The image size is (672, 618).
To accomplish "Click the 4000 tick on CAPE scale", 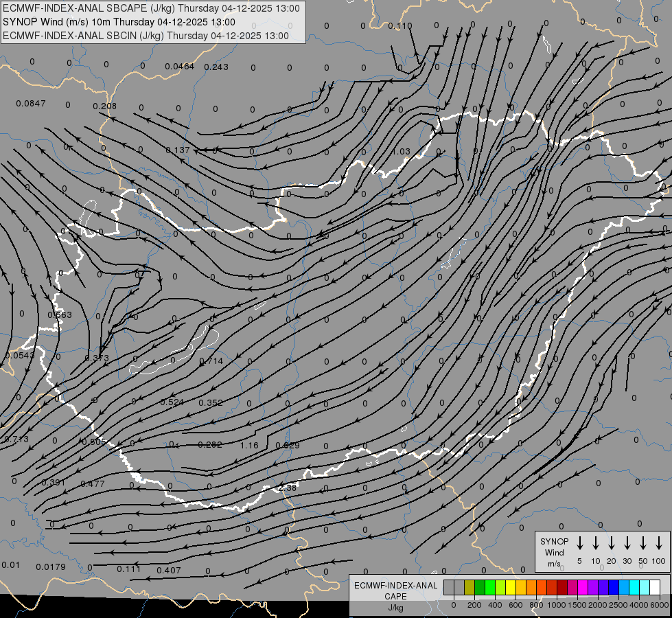I will click(x=639, y=605).
